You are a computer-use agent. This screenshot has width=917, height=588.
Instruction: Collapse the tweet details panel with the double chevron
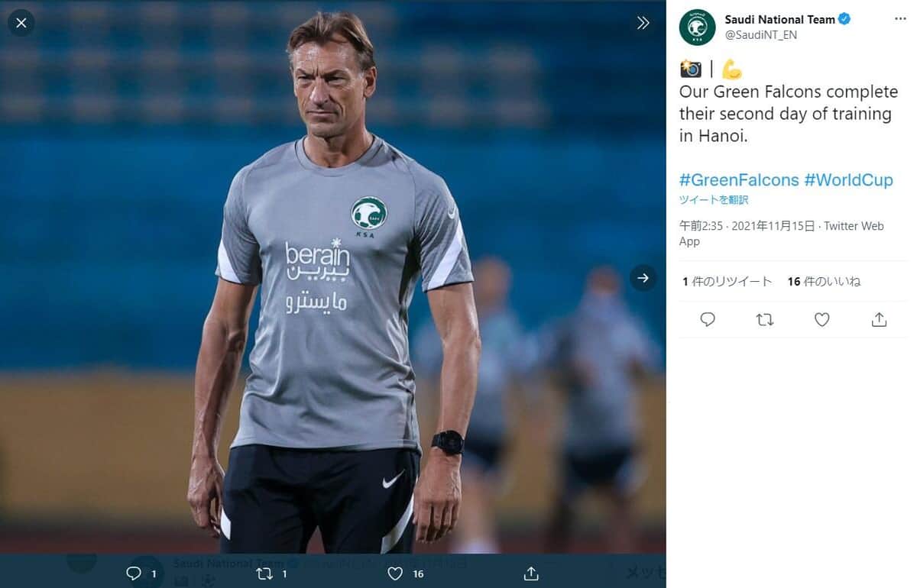click(643, 23)
